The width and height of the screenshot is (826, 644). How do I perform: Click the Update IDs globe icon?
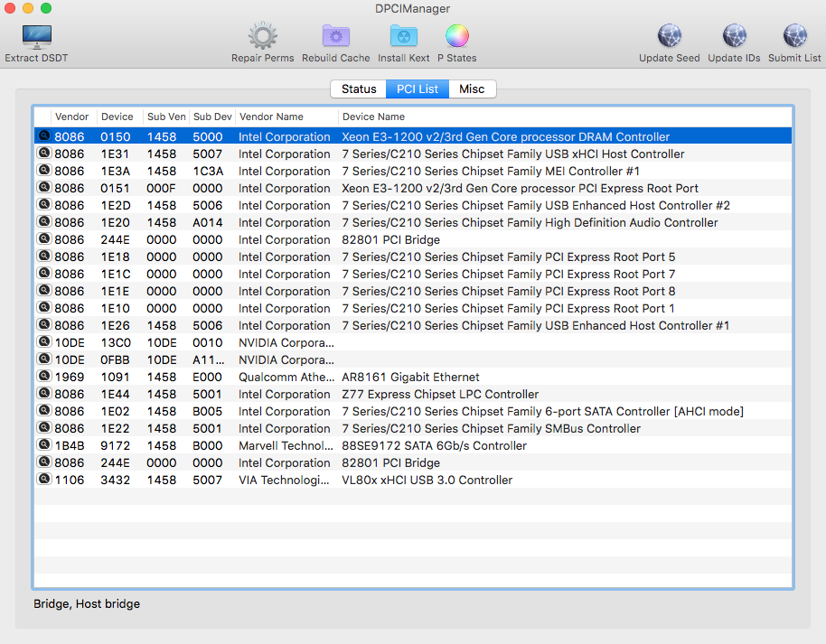(734, 37)
